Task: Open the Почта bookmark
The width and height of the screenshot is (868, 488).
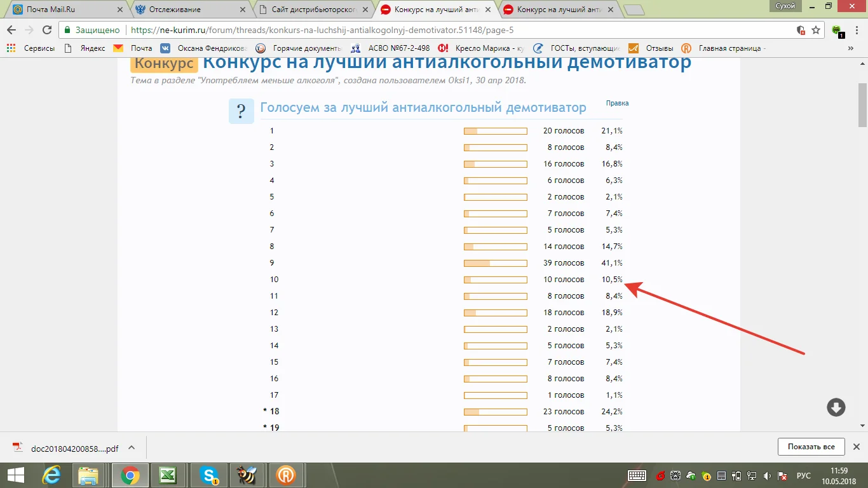Action: point(133,48)
